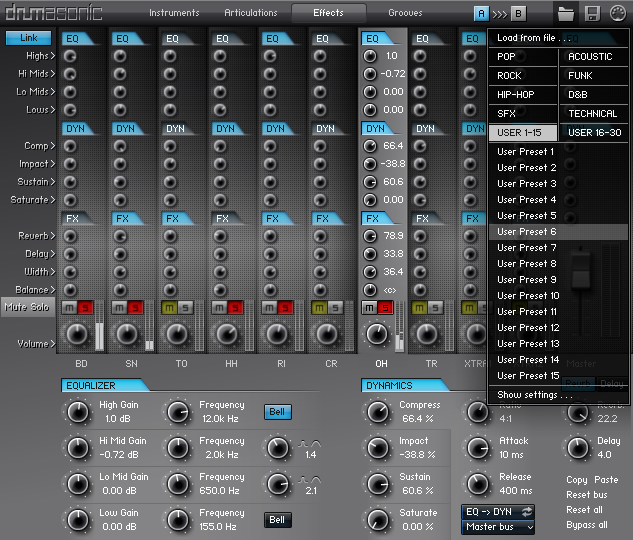Expand the Volume row arrow

(53, 344)
